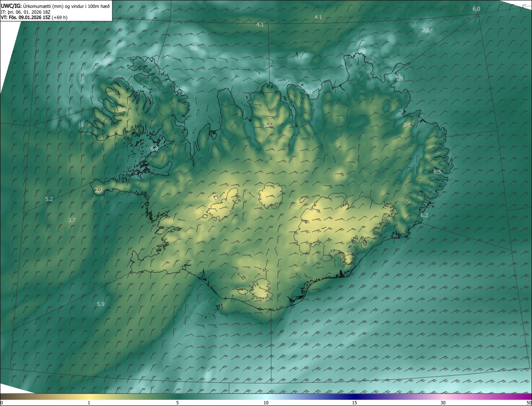Screen dimensions: 532x406
Task: Click the 3.7 value label on the map
Action: (71, 220)
